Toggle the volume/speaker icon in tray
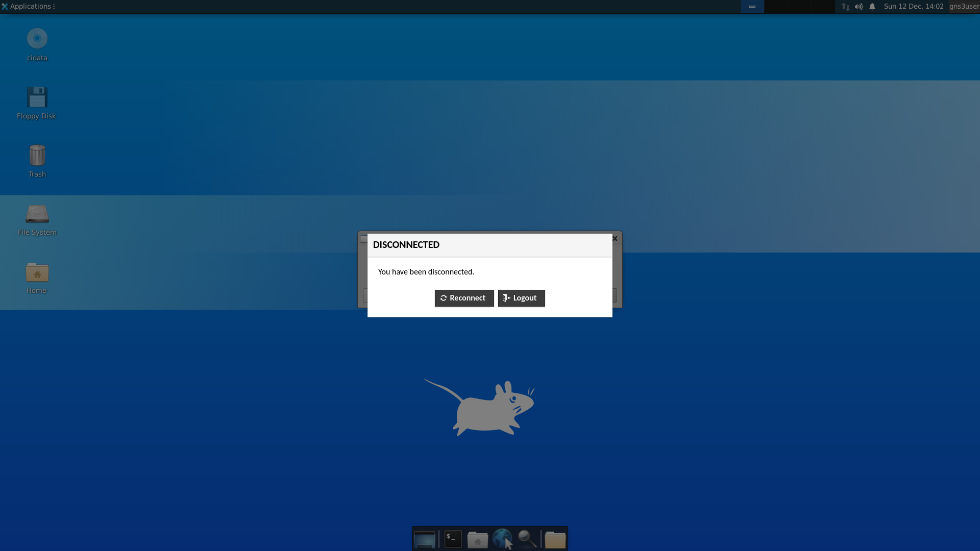 pos(859,6)
